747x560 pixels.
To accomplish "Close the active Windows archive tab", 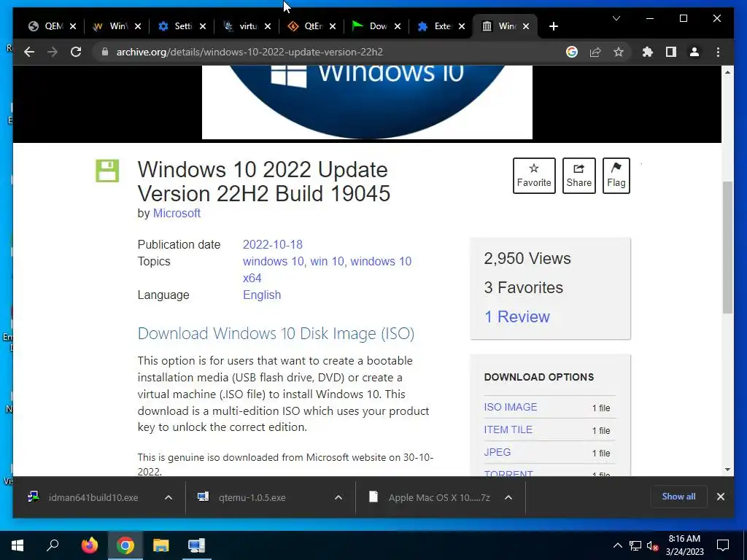I will (x=526, y=26).
